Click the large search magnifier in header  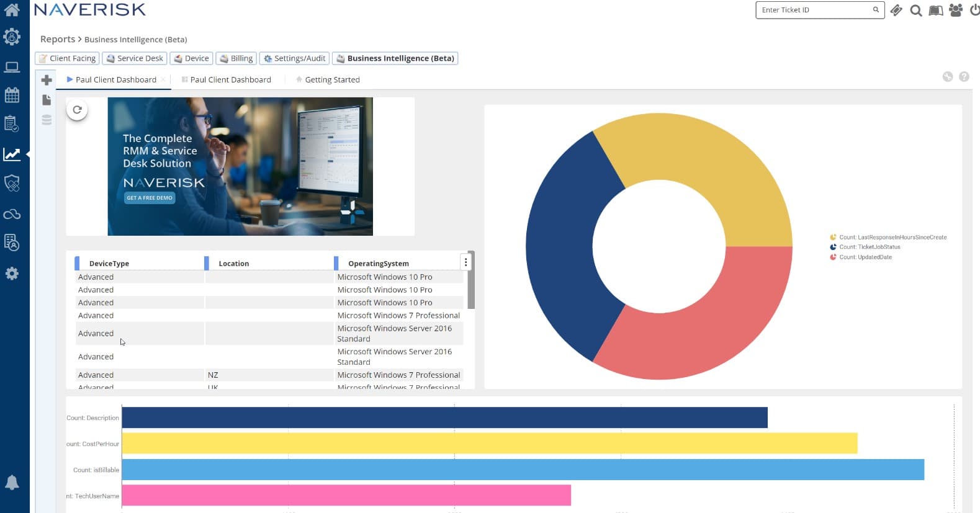pos(915,10)
